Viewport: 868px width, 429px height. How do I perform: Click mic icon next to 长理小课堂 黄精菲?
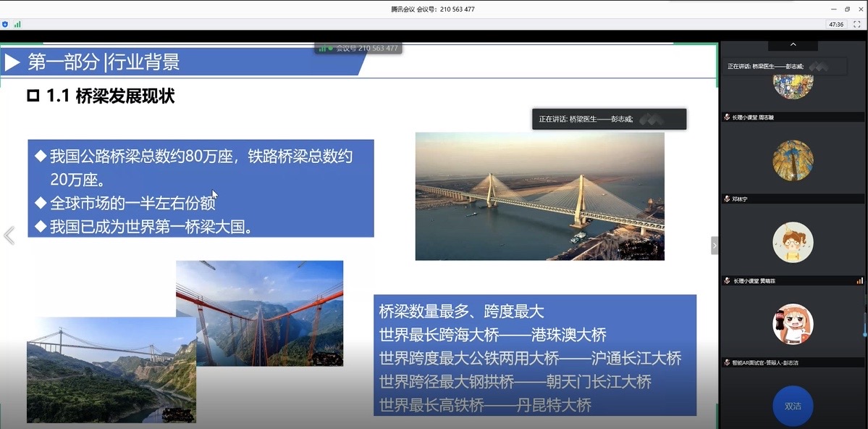click(x=727, y=280)
